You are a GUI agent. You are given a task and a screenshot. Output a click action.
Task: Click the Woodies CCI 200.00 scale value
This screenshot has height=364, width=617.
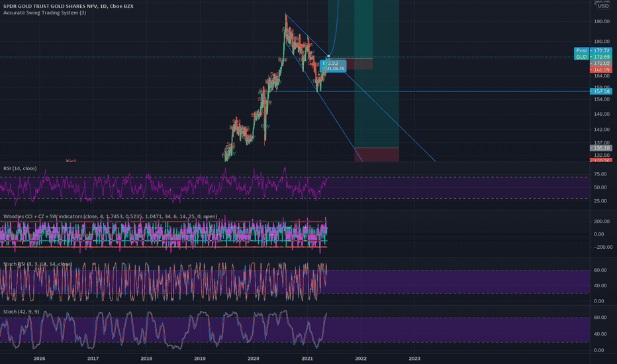(x=601, y=222)
